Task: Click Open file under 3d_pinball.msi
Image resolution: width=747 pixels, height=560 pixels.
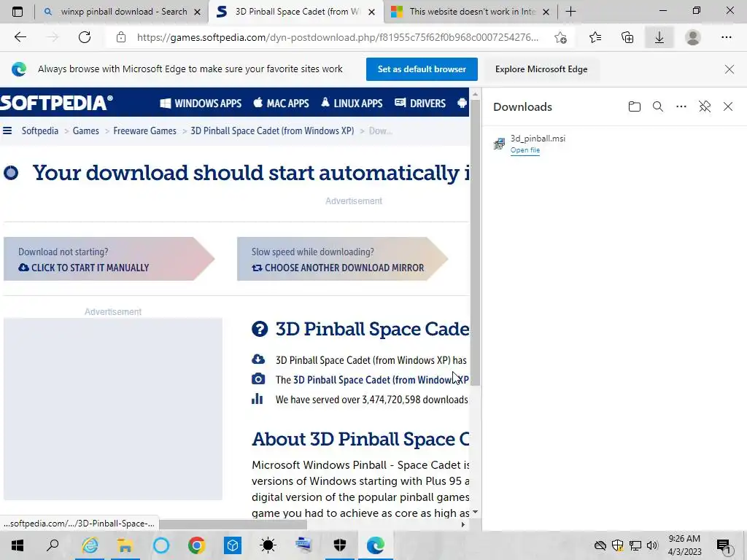Action: 525,150
